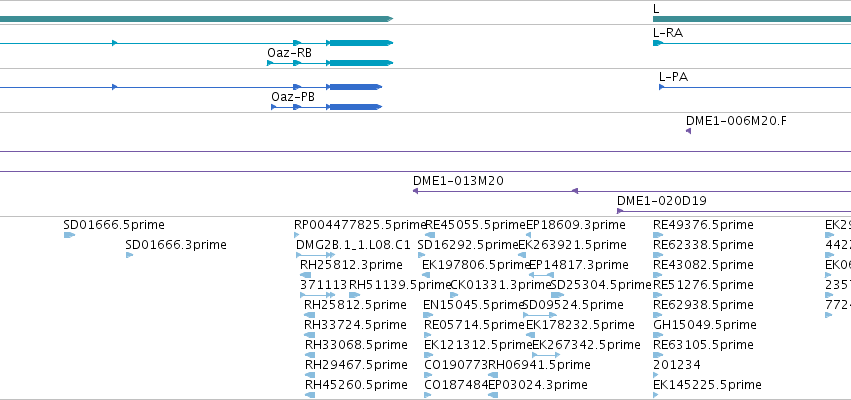Open the RP004477825.5prime EST label
Screen dimensions: 851x400
coord(359,225)
